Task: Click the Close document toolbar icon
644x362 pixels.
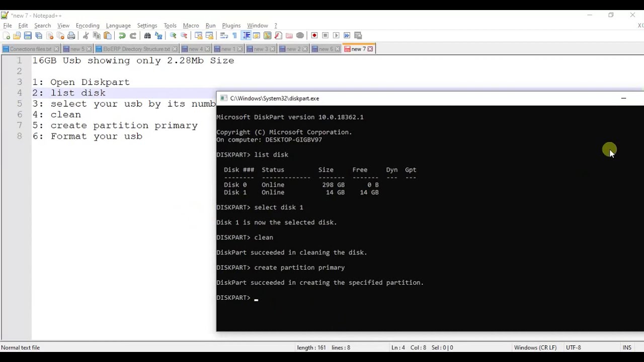Action: click(x=50, y=35)
